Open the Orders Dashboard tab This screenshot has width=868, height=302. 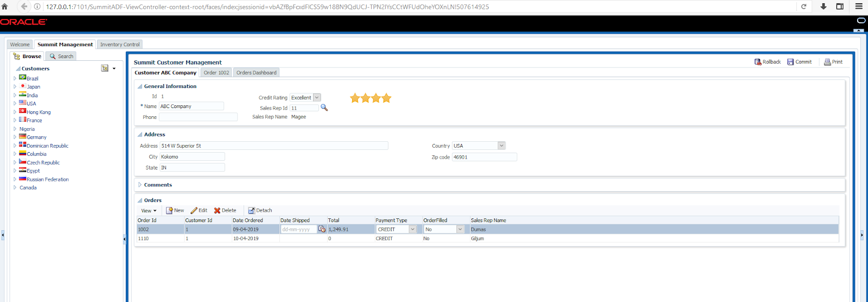click(256, 72)
